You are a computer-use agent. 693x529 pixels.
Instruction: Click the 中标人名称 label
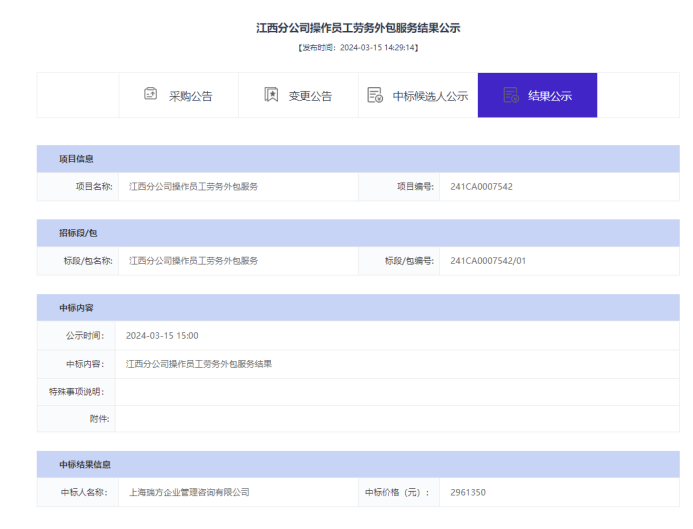[84, 492]
